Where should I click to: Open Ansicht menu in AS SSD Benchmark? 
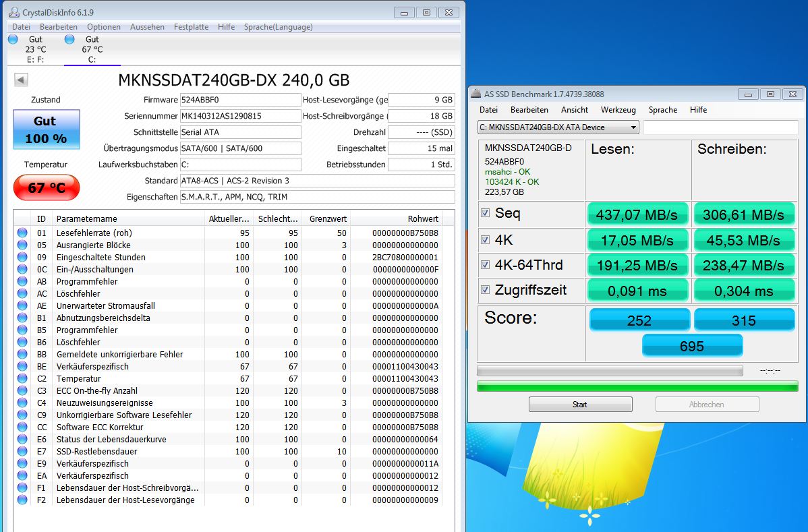(575, 110)
